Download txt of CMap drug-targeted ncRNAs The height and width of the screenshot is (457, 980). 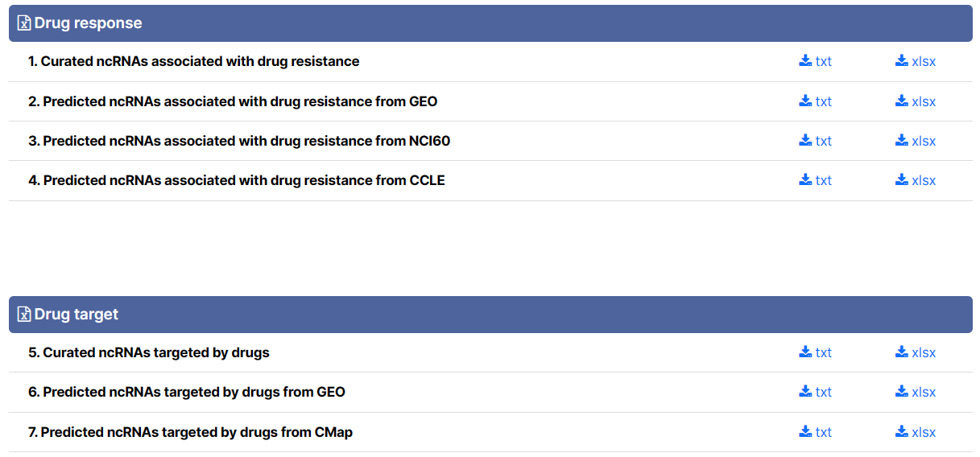[x=815, y=432]
